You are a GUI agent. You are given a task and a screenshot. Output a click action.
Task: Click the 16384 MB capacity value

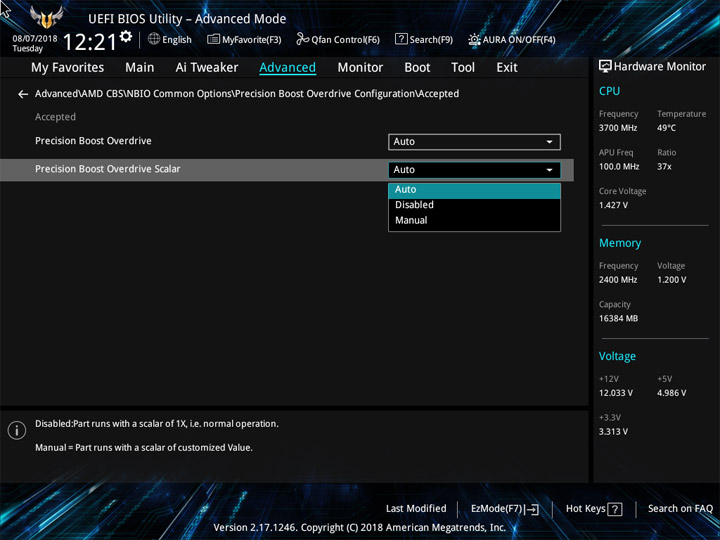click(x=619, y=319)
